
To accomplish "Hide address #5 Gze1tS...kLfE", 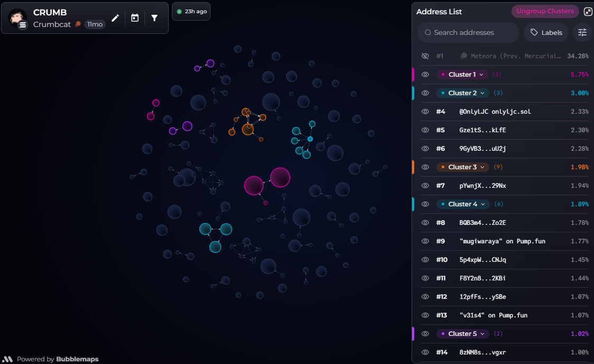I will [425, 130].
